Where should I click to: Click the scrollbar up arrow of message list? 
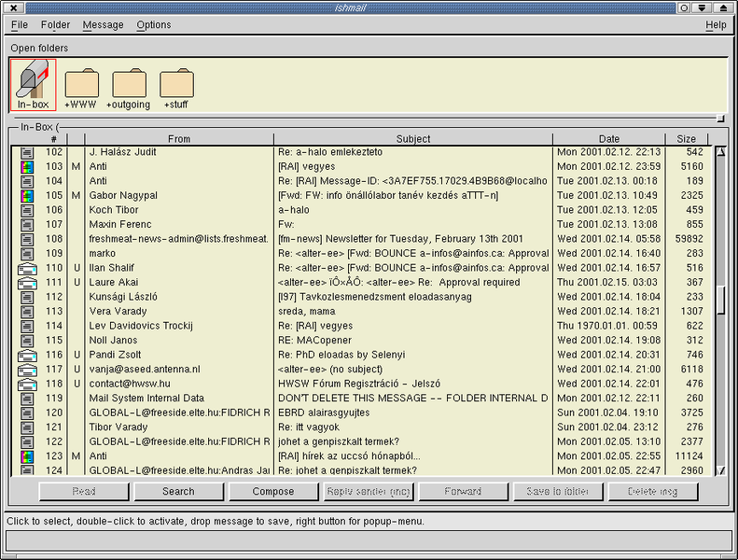720,151
